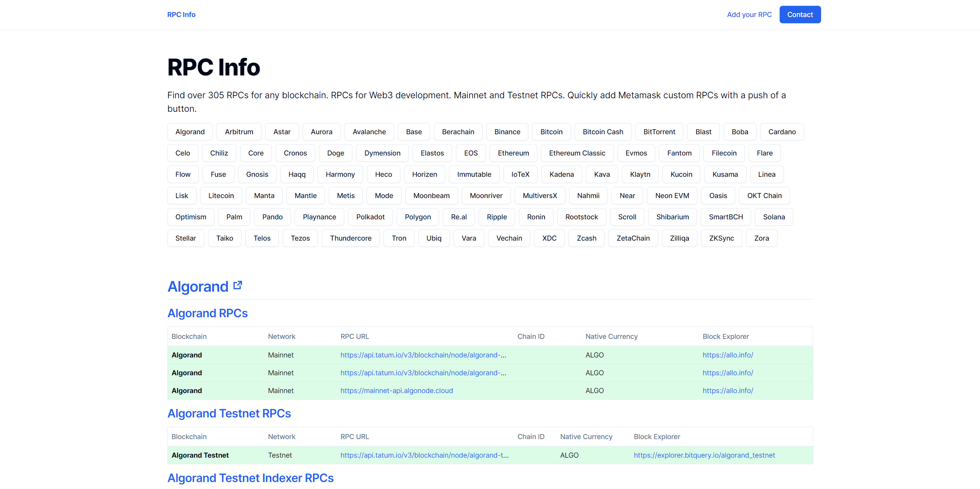This screenshot has width=980, height=489.
Task: Click the first allo.info block explorer link
Action: click(727, 355)
